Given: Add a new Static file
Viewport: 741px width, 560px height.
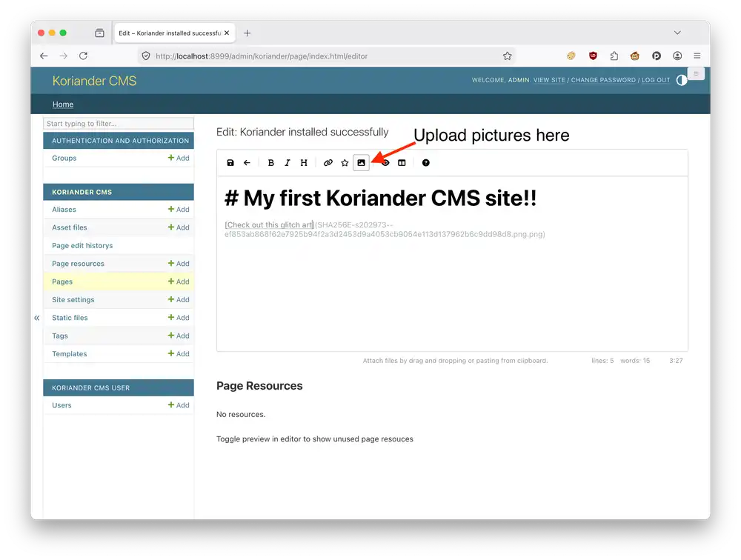Looking at the screenshot, I should (179, 318).
